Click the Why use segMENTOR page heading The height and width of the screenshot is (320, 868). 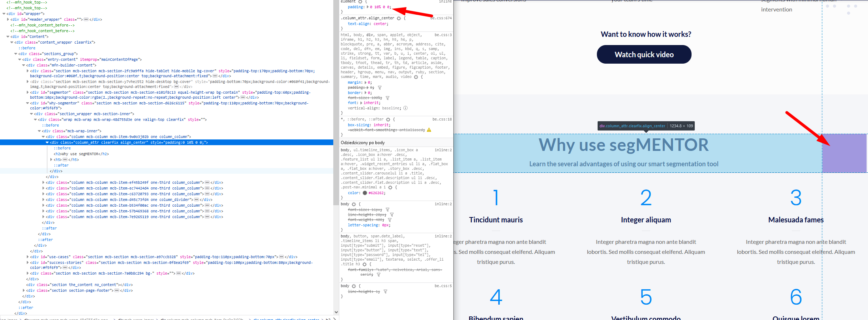(623, 145)
